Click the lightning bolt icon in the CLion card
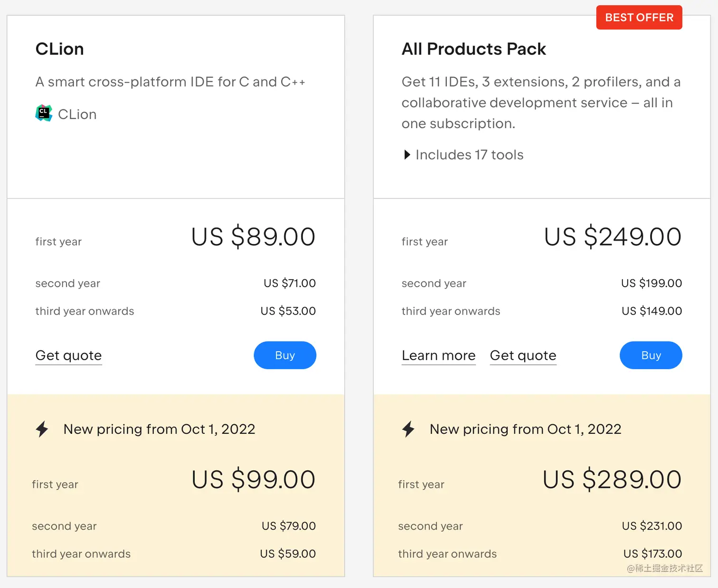Image resolution: width=718 pixels, height=588 pixels. click(x=42, y=429)
